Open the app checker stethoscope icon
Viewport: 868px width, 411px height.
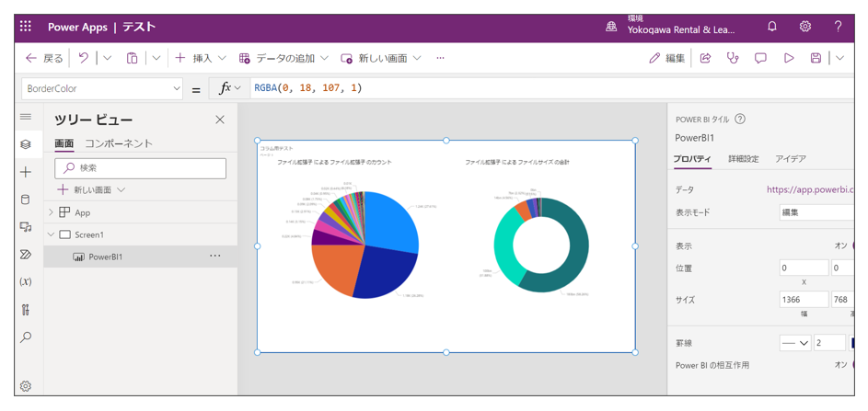pos(733,58)
